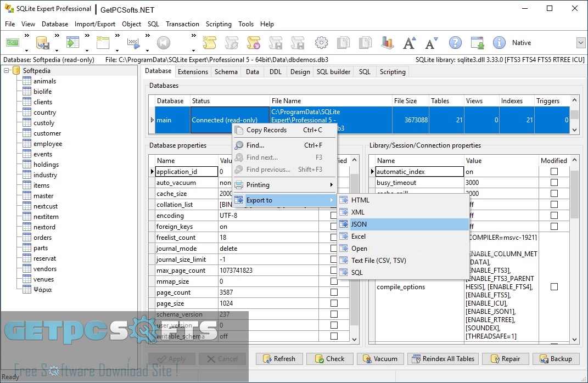The image size is (588, 383).
Task: Click the Vacuum button
Action: click(x=380, y=359)
